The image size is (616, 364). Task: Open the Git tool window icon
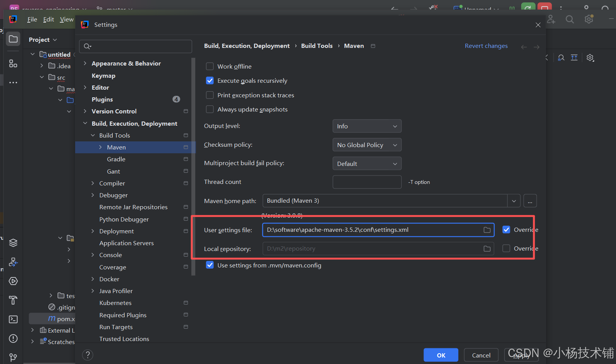pos(13,357)
